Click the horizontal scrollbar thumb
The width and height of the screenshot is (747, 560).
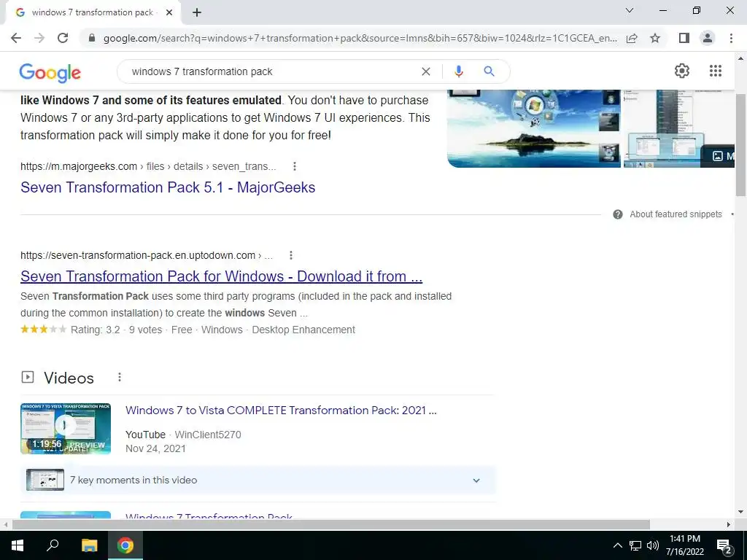tap(331, 524)
